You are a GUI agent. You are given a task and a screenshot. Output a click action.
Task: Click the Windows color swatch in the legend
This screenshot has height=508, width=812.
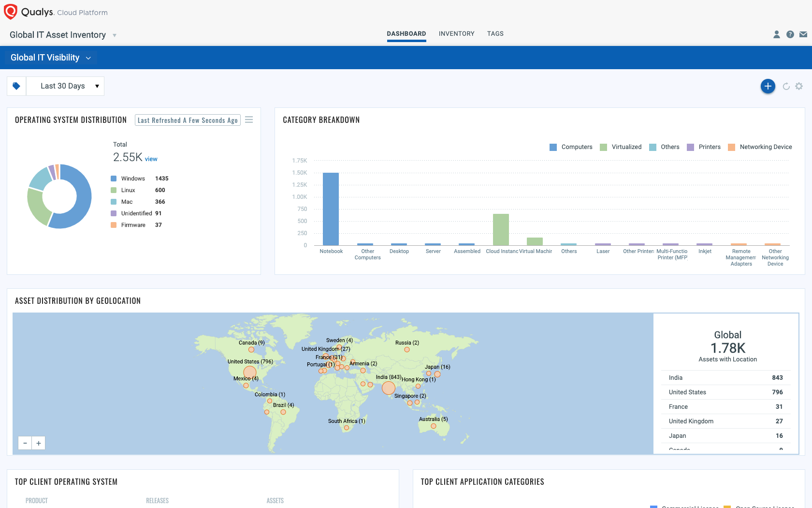[x=114, y=178]
